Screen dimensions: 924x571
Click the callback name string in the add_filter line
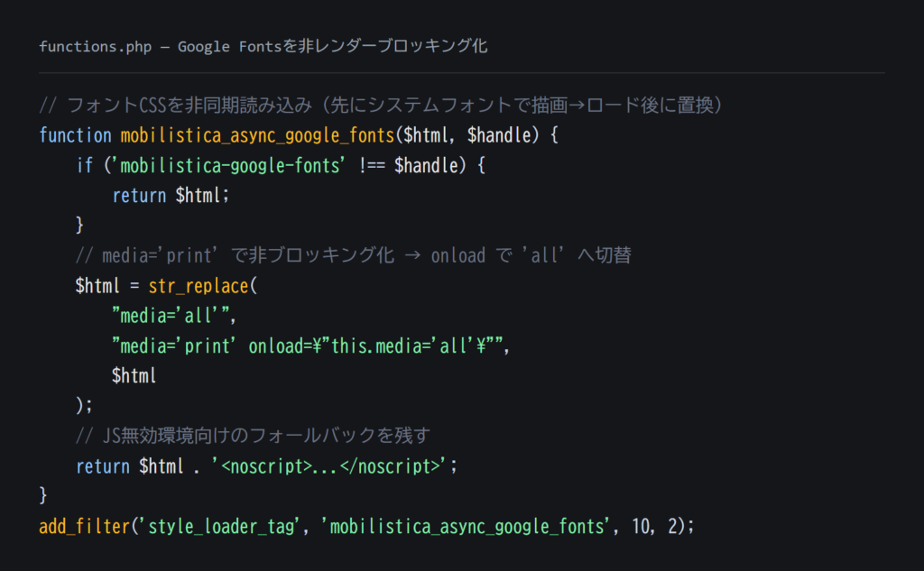tap(467, 526)
